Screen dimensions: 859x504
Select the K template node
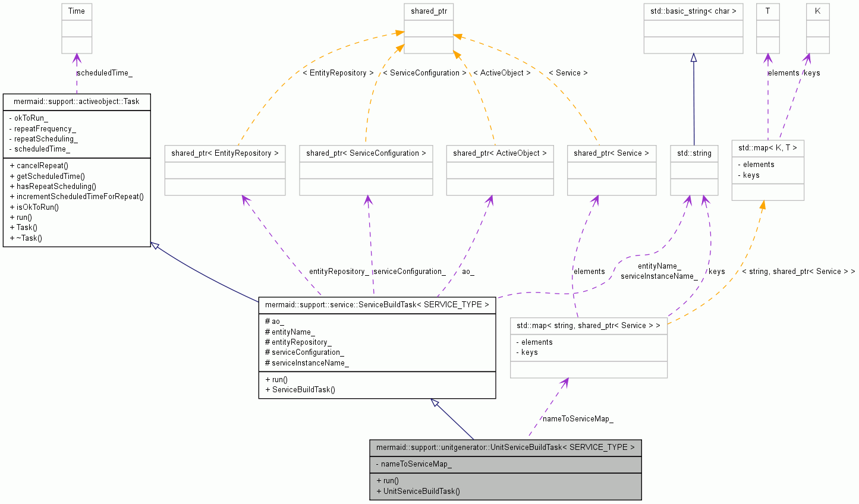[818, 28]
